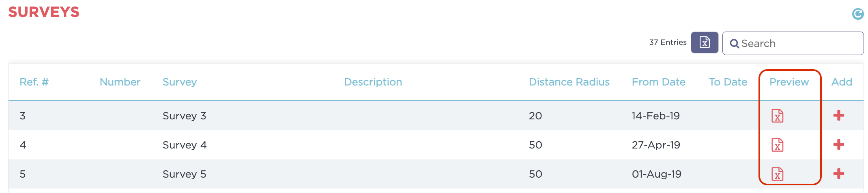Image resolution: width=868 pixels, height=193 pixels.
Task: Select the Survey 4 row name
Action: coord(185,145)
